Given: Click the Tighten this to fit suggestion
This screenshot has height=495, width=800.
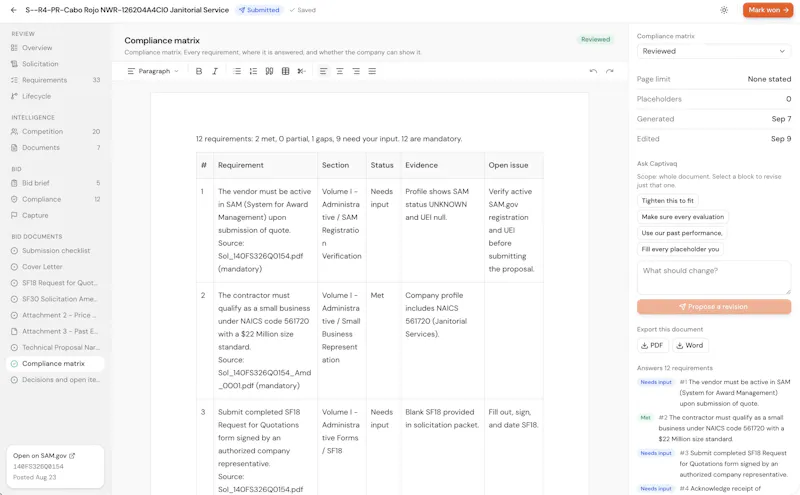Looking at the screenshot, I should click(x=667, y=201).
